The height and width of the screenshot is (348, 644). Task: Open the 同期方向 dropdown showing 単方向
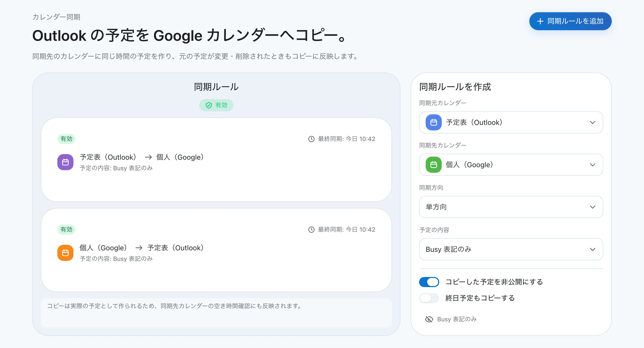point(511,207)
